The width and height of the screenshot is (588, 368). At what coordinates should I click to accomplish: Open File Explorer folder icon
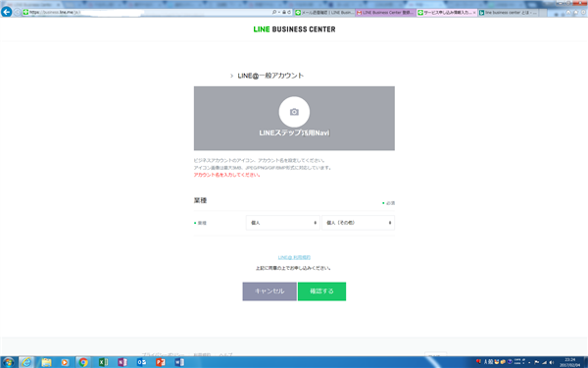click(x=46, y=362)
